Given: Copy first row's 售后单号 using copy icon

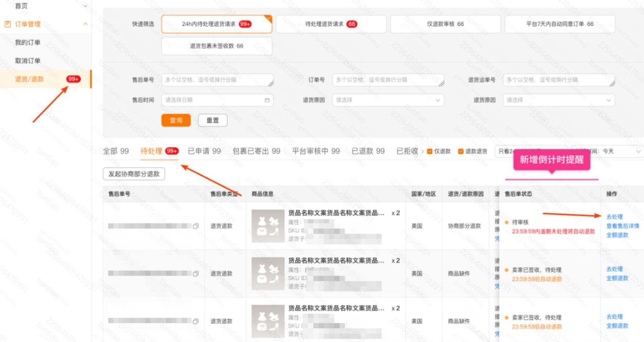Looking at the screenshot, I should [196, 226].
